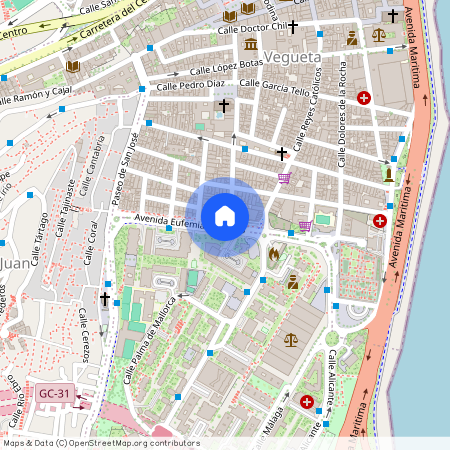This screenshot has width=450, height=450.
Task: Select the church cross near Calle Coral
Action: (105, 299)
